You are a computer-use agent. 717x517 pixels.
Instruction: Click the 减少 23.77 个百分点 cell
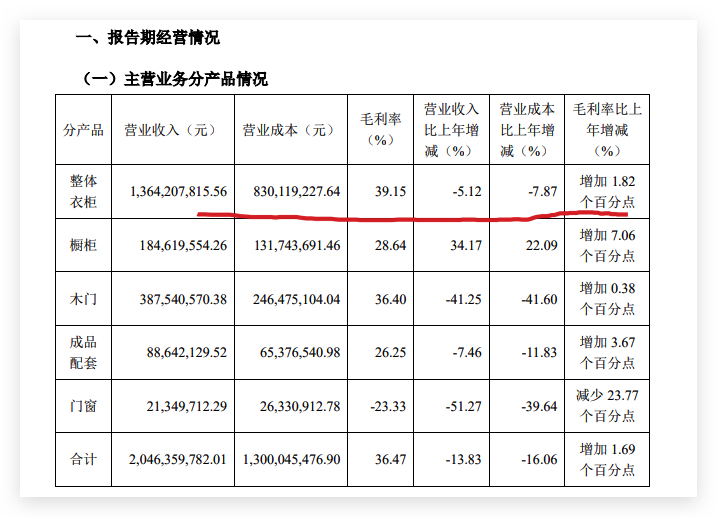click(x=607, y=405)
